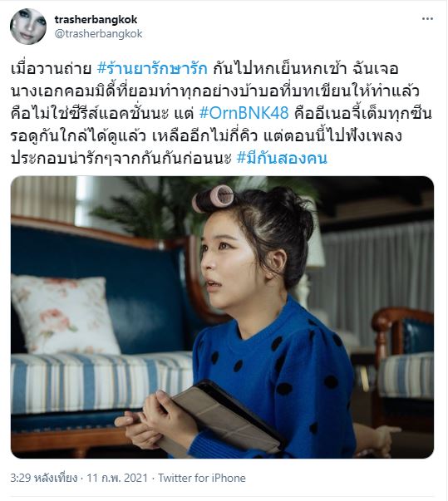
Task: Click the floral pillow in the photo
Action: tap(64, 315)
